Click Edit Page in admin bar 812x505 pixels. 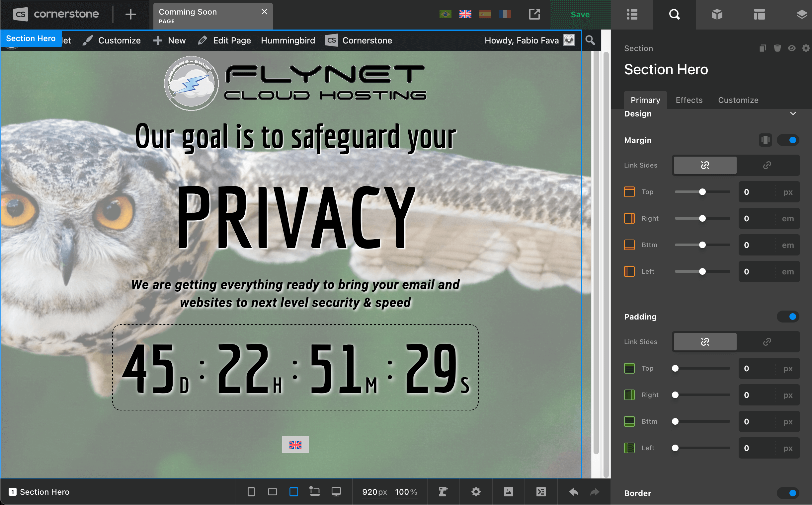coord(224,40)
